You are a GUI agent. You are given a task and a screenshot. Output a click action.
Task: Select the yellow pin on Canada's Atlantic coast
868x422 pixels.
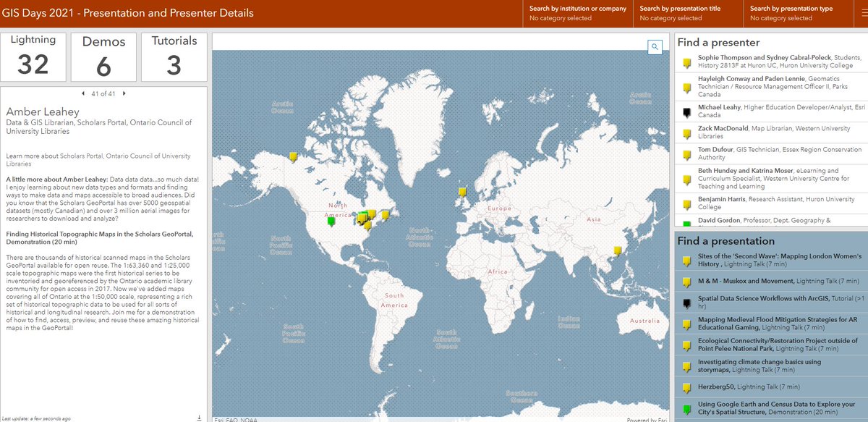(x=386, y=215)
